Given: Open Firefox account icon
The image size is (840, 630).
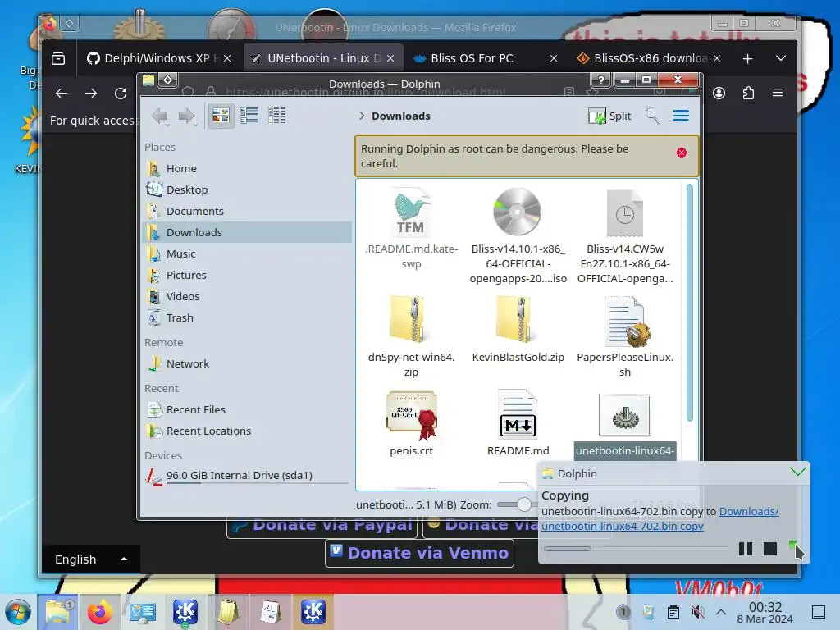Looking at the screenshot, I should 719,94.
